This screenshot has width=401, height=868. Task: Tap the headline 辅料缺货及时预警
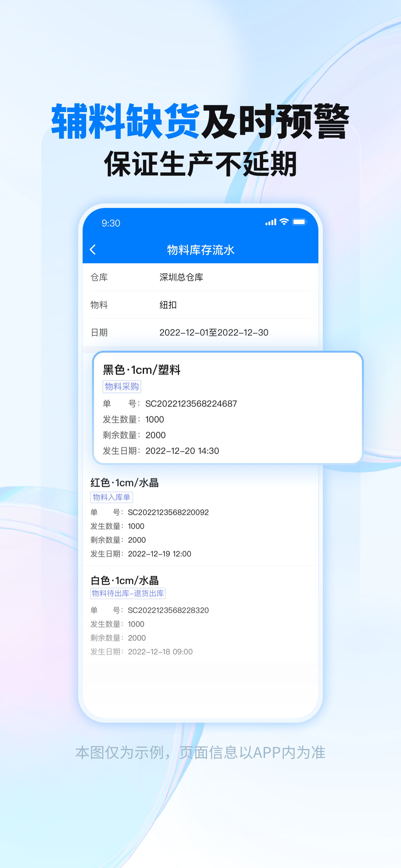coord(200,121)
